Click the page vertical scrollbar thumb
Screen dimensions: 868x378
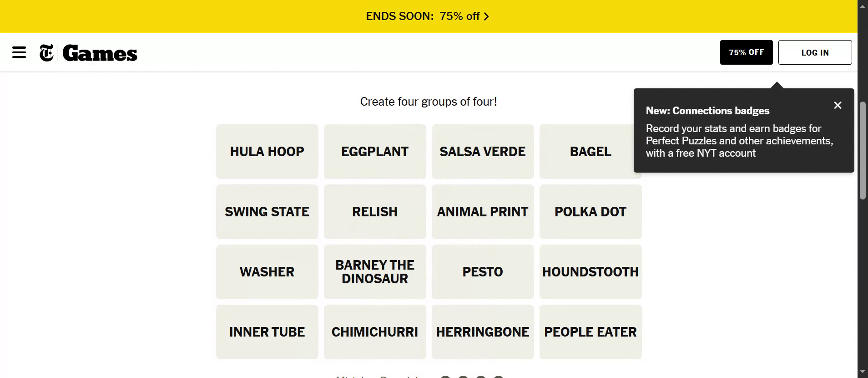pos(863,150)
